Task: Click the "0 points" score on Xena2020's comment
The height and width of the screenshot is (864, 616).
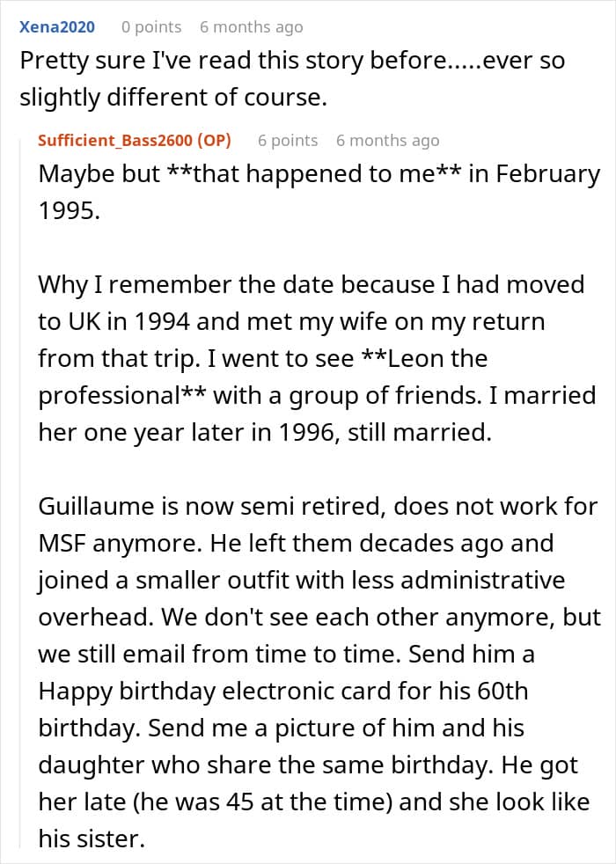Action: [151, 26]
